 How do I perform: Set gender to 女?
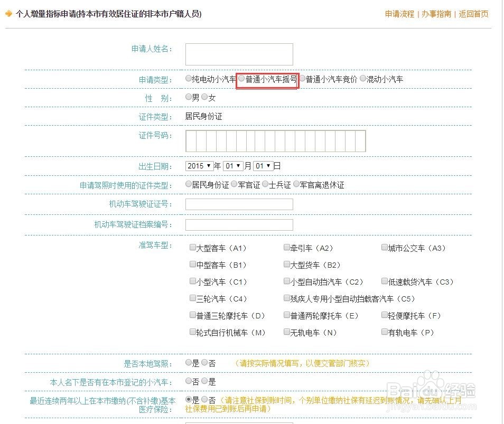click(x=204, y=97)
